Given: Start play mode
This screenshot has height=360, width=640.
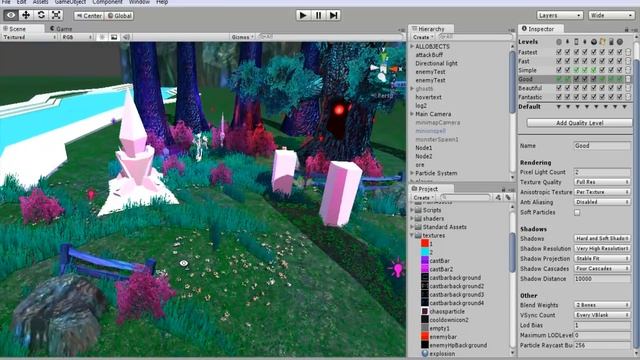Looking at the screenshot, I should (303, 16).
